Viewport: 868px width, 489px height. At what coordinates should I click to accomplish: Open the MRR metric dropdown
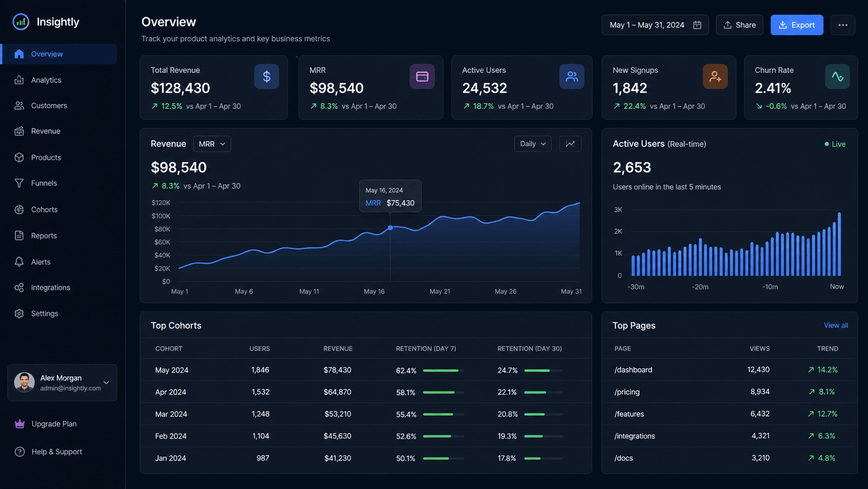[212, 144]
